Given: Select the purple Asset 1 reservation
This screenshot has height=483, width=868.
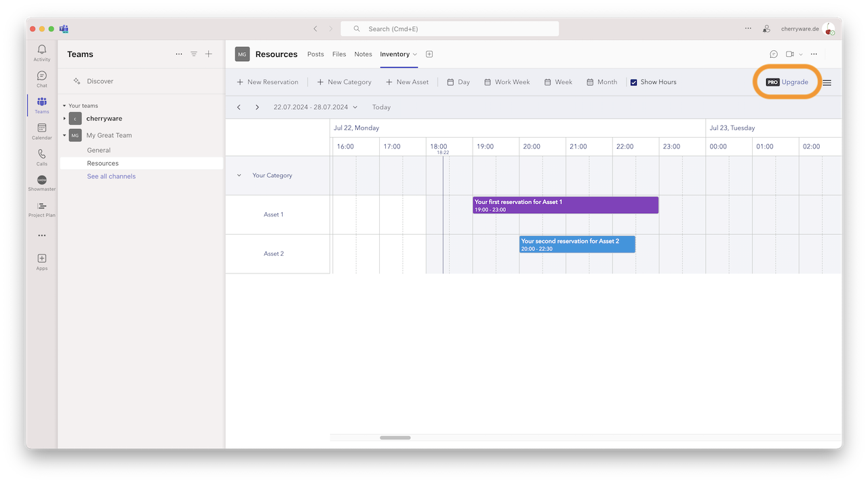Looking at the screenshot, I should [565, 205].
